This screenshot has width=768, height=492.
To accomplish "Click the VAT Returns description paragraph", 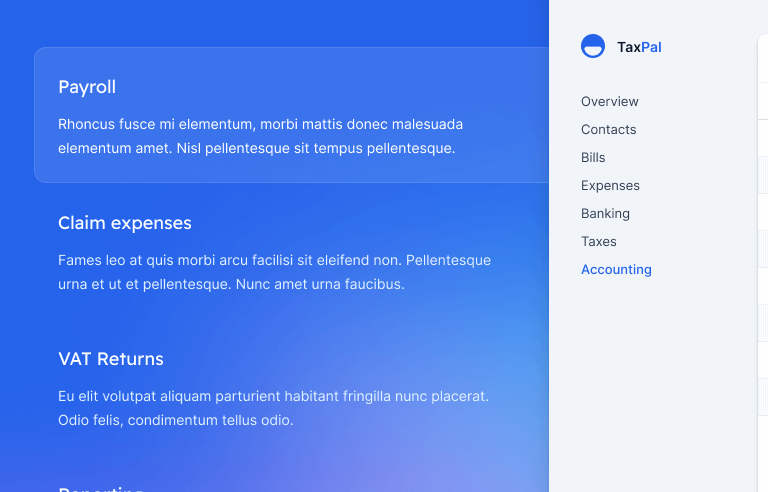I will pos(273,408).
